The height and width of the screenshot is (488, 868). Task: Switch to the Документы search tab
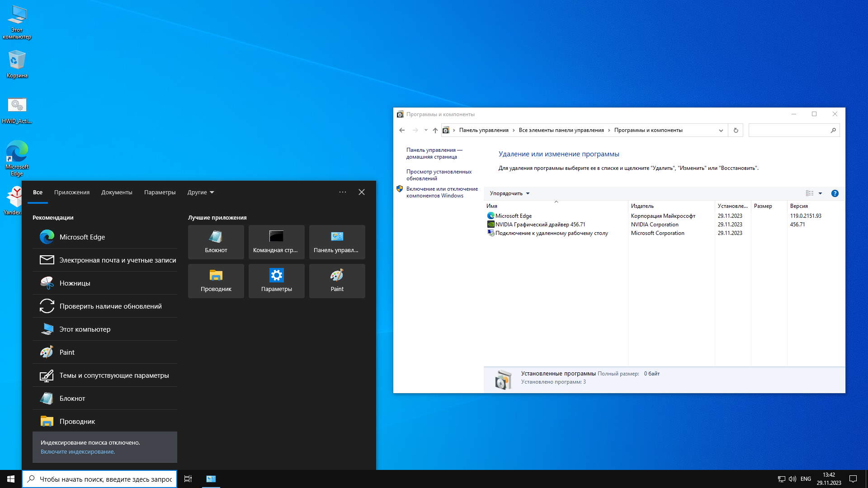coord(117,192)
